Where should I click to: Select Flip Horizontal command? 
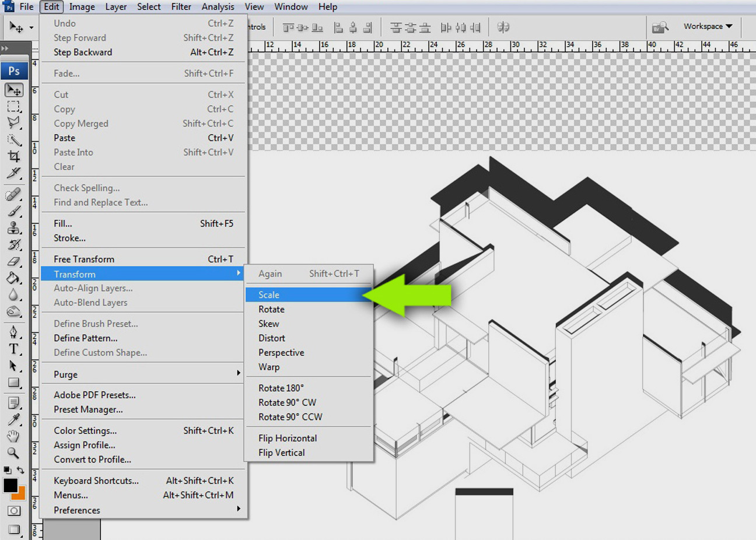tap(288, 438)
